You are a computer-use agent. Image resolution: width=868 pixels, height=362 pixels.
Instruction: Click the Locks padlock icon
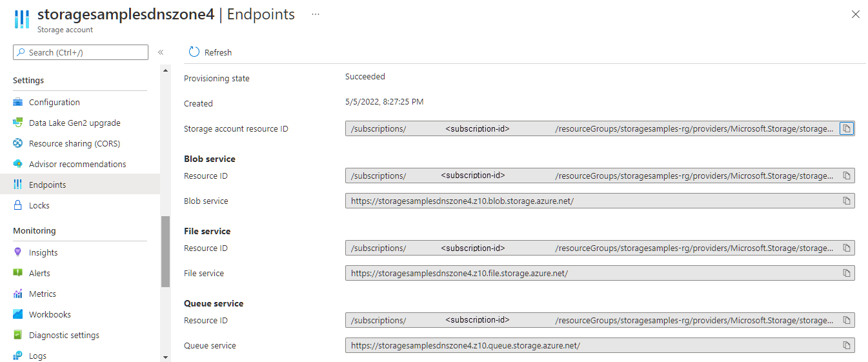18,205
